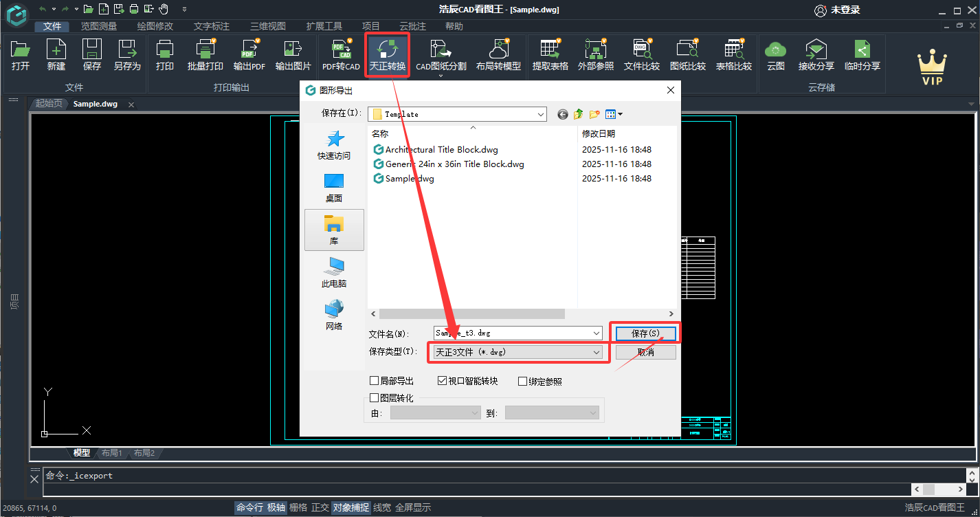
Task: Select 桌面 in the dialog sidebar
Action: (334, 187)
